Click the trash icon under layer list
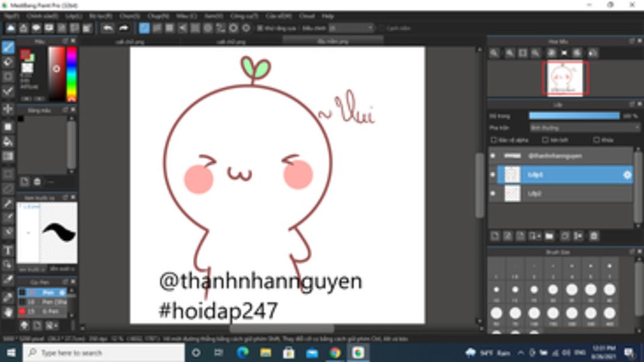 (594, 236)
